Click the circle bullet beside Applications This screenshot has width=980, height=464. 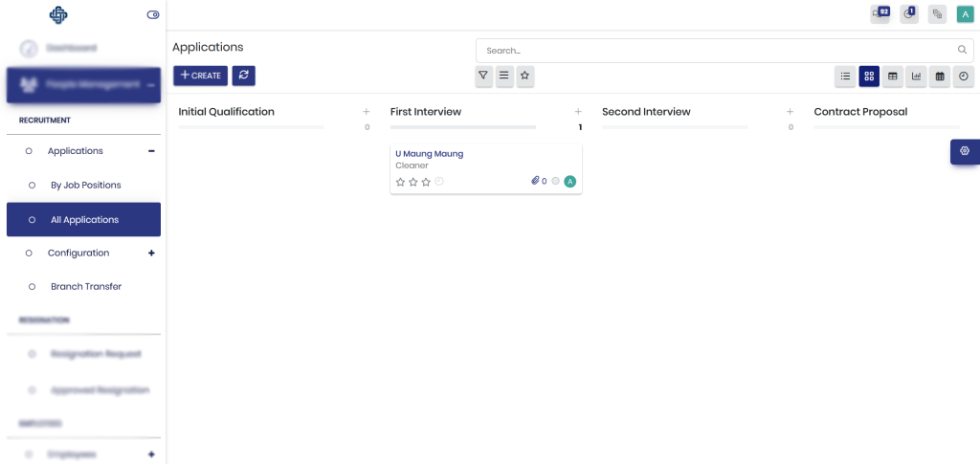tap(28, 151)
